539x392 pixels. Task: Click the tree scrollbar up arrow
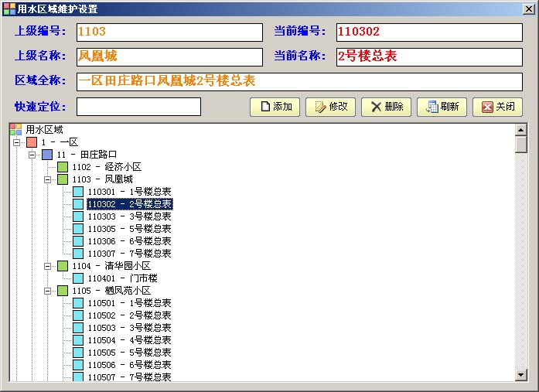[521, 130]
